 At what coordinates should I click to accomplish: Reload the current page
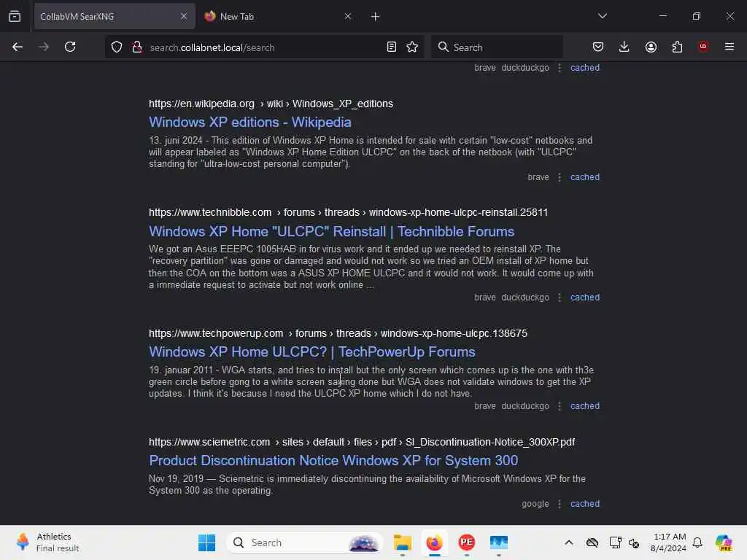70,47
